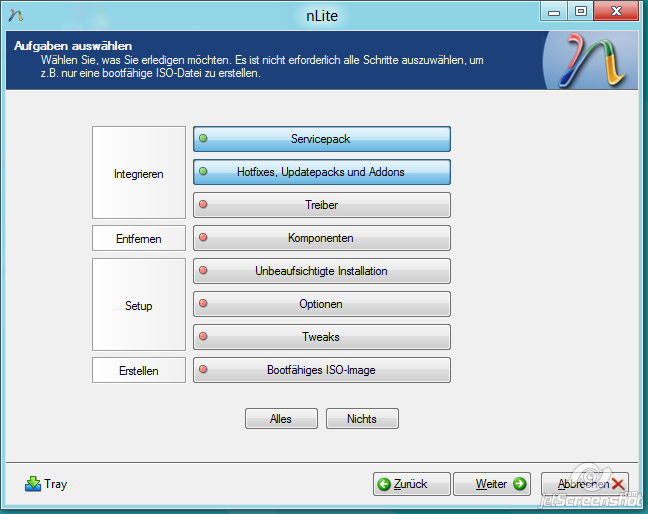
Task: Minimize the nLite window
Action: 554,11
